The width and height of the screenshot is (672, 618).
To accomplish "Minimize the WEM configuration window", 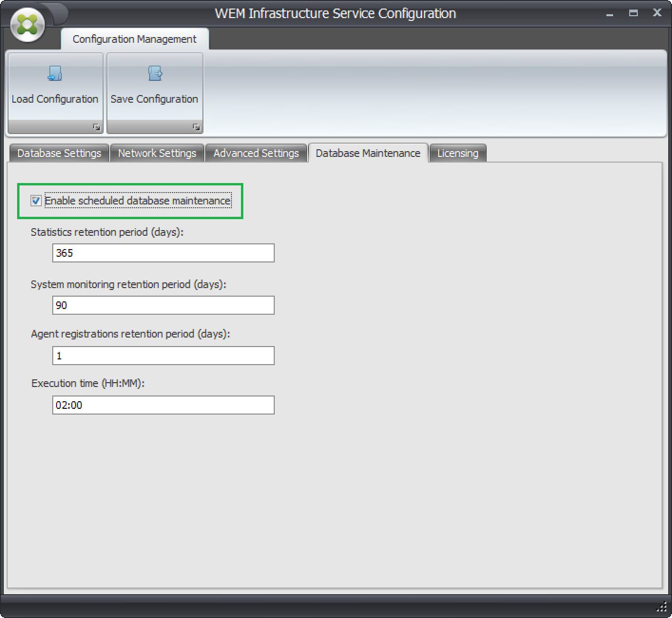I will 609,14.
